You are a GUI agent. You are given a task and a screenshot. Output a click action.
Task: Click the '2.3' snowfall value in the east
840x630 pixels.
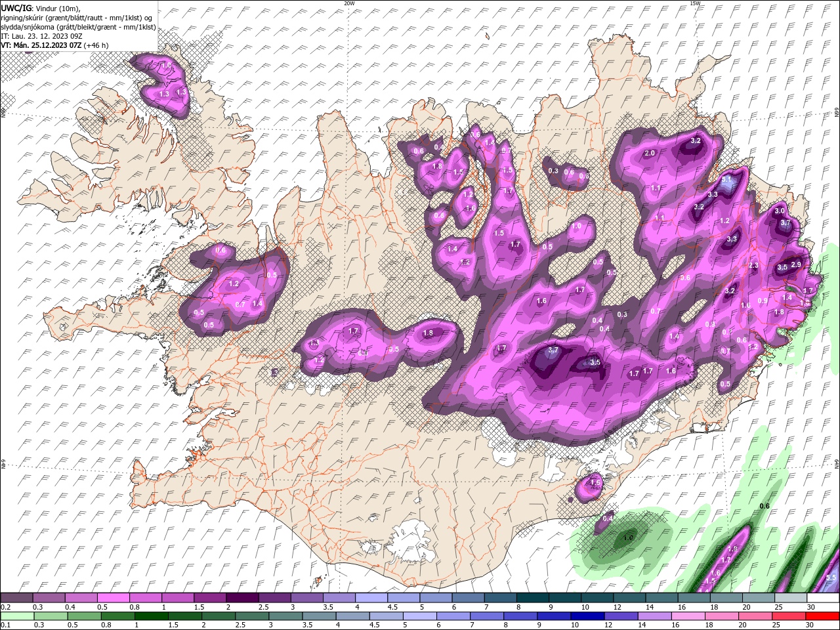(x=753, y=266)
